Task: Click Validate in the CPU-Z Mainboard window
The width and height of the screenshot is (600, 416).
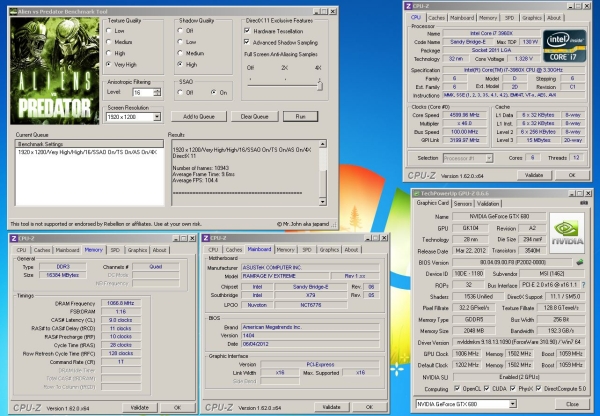Action: (331, 407)
